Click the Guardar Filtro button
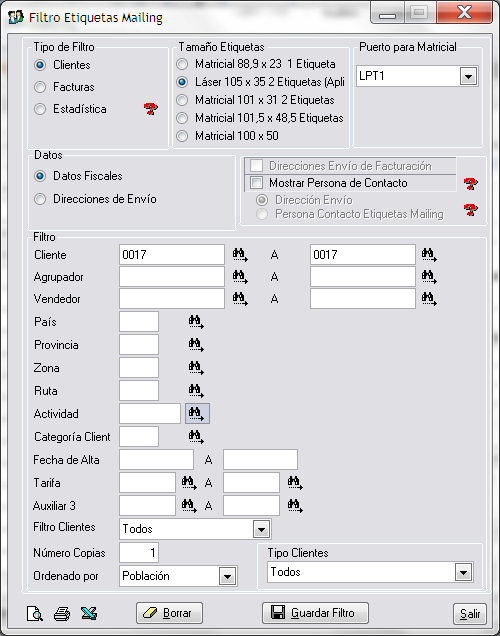Screen dimensions: 500x636 (x=315, y=613)
